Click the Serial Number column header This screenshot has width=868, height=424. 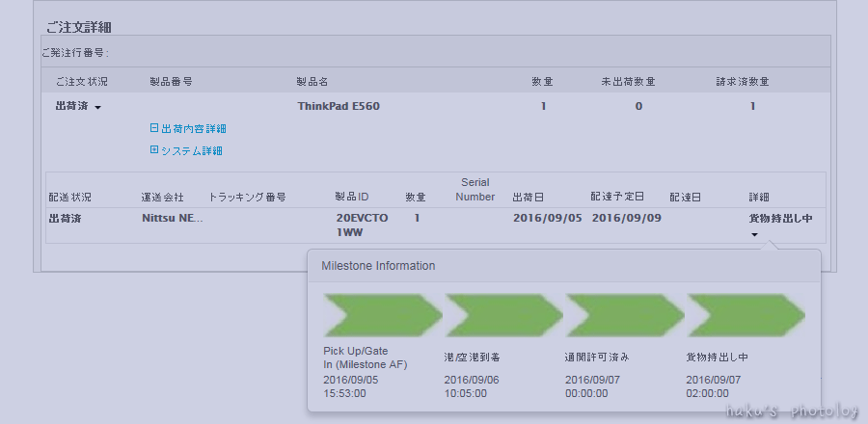475,190
